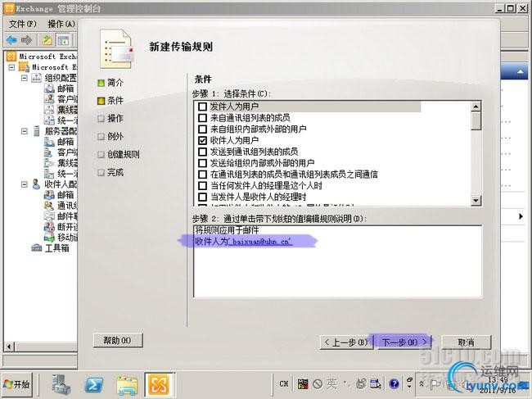
Task: Click conditions list scroll down arrow
Action: click(x=476, y=201)
